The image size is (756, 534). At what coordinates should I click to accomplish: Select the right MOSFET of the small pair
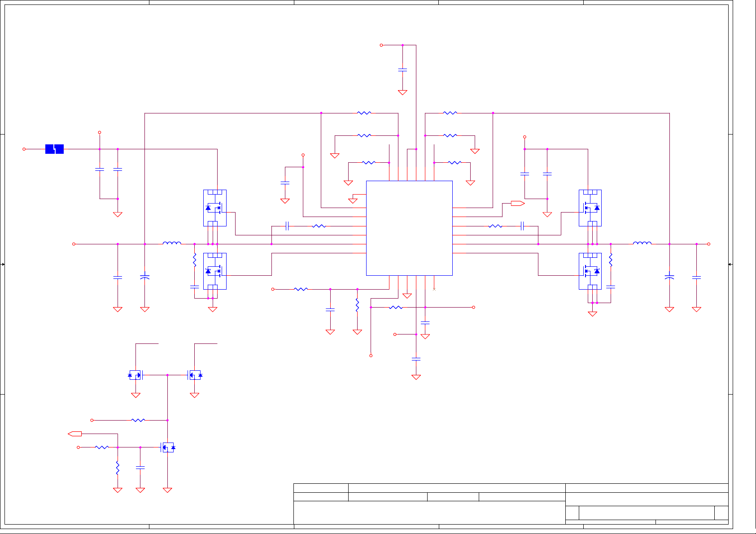coord(195,375)
